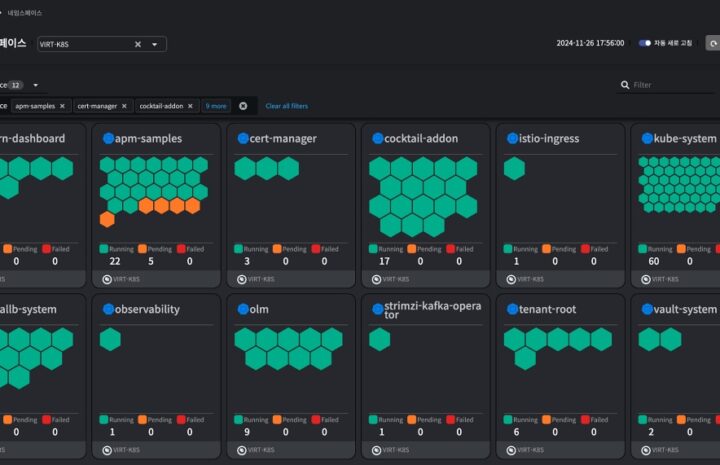Open the vault-system namespace card title
The image size is (720, 465).
[685, 309]
